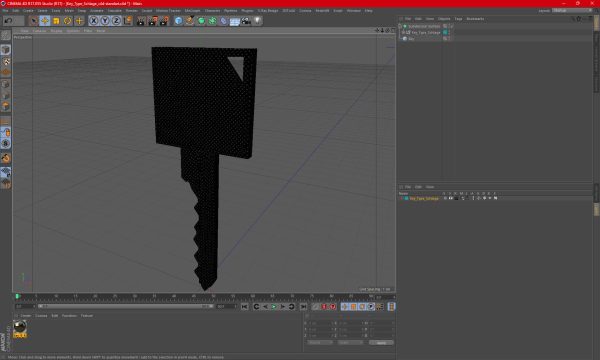
Task: Add a Camera object
Action: 246,21
